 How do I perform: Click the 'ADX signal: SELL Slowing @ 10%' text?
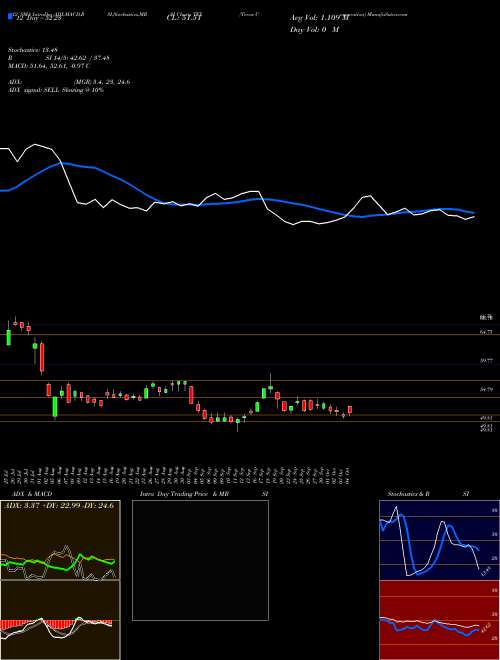pos(56,90)
